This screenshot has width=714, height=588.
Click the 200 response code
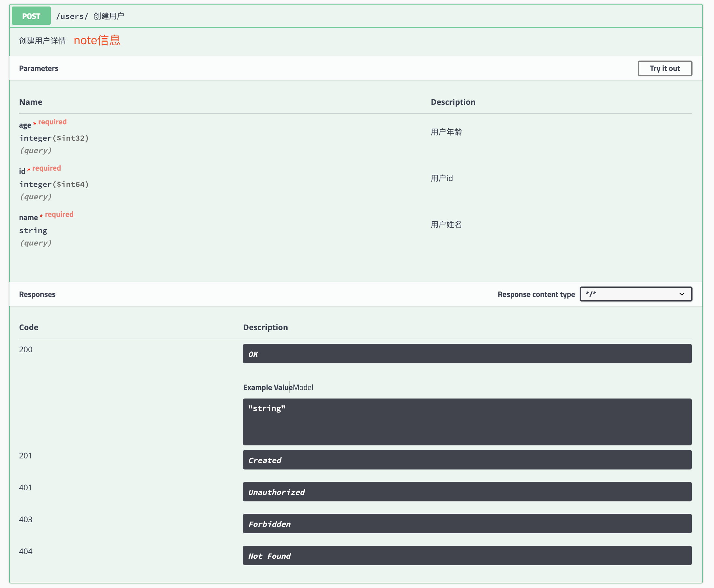pyautogui.click(x=26, y=350)
